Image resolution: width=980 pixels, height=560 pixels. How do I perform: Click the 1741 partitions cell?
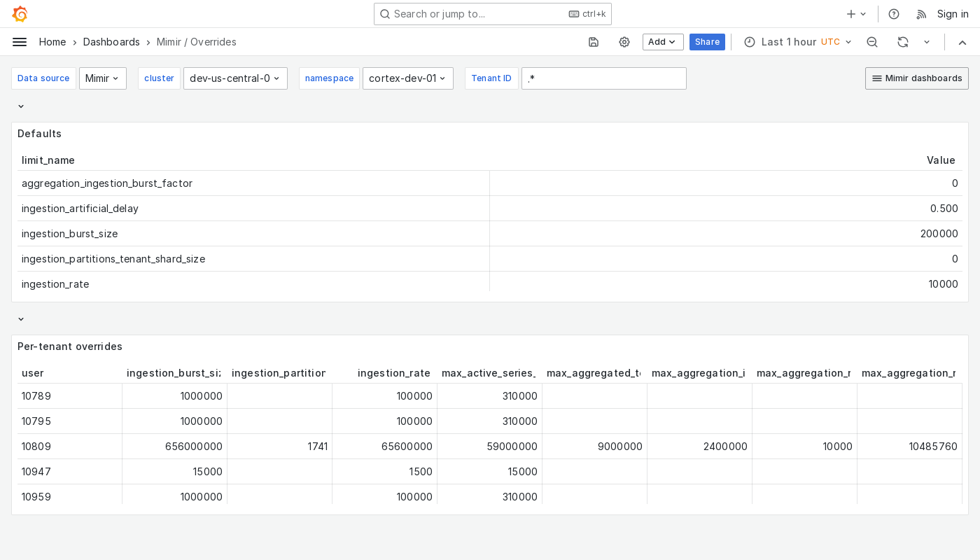pos(280,447)
